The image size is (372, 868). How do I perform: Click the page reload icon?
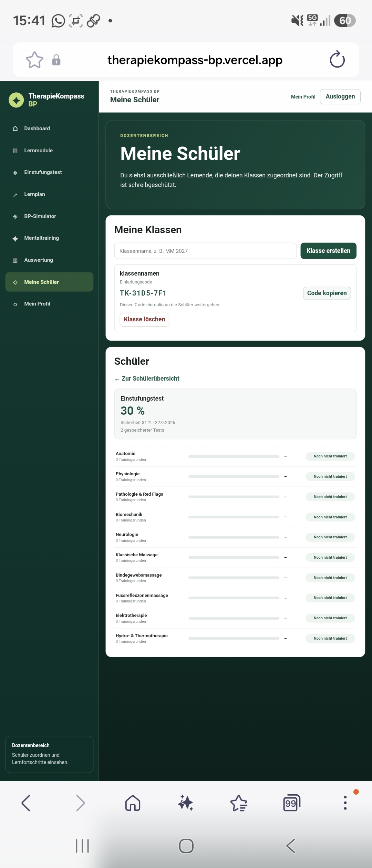pyautogui.click(x=337, y=60)
